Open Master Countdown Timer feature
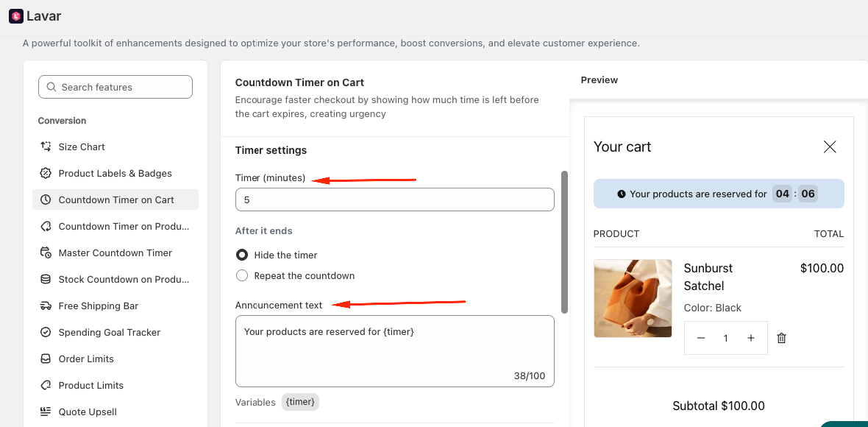 tap(115, 253)
